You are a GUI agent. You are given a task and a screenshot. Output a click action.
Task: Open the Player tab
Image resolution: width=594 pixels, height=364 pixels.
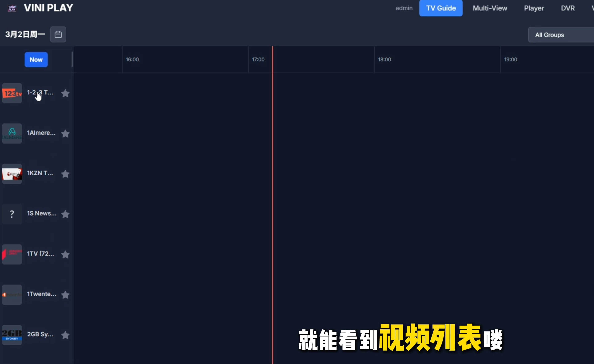[x=534, y=8]
